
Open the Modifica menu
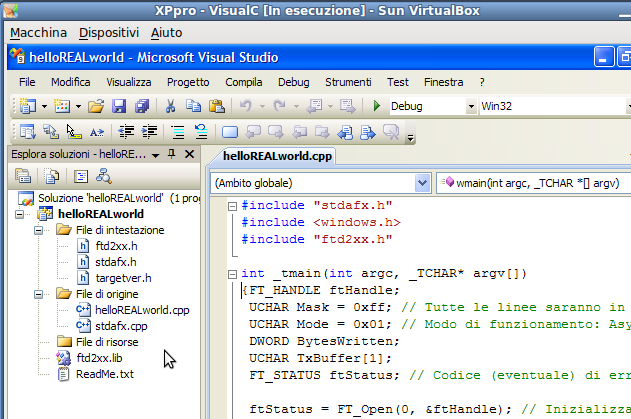(70, 82)
